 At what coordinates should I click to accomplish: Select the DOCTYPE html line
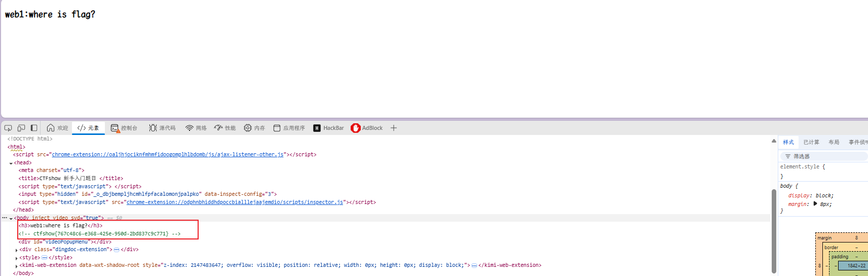[30, 139]
